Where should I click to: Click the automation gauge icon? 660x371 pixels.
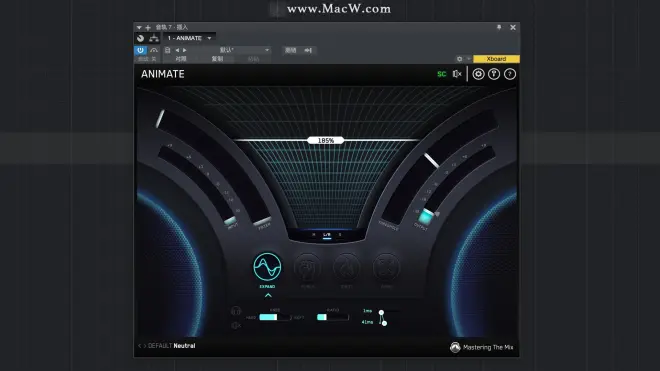154,50
